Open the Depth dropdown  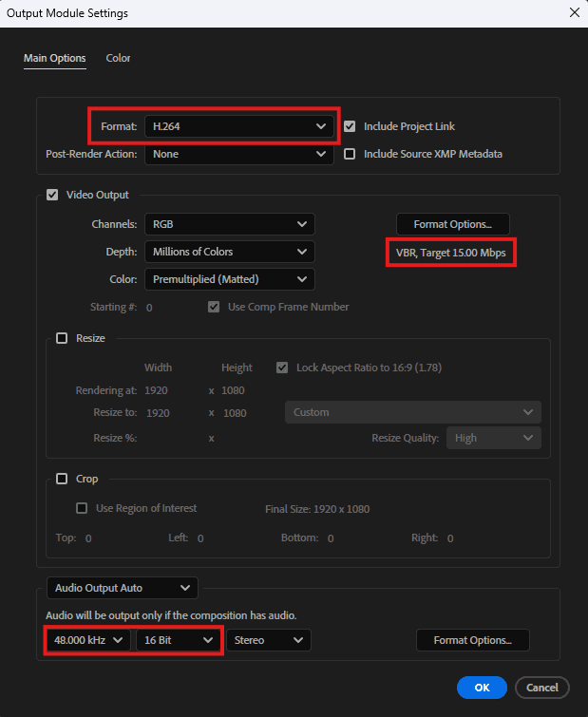click(x=229, y=252)
